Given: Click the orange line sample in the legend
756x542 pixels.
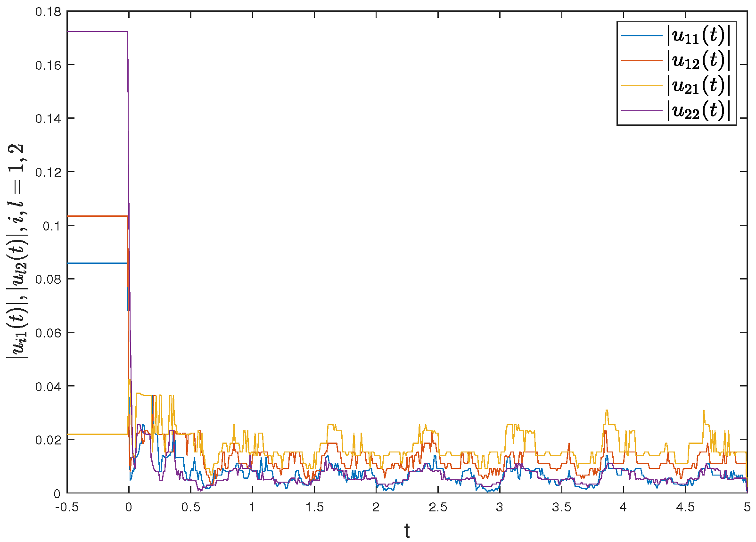Looking at the screenshot, I should [x=642, y=60].
